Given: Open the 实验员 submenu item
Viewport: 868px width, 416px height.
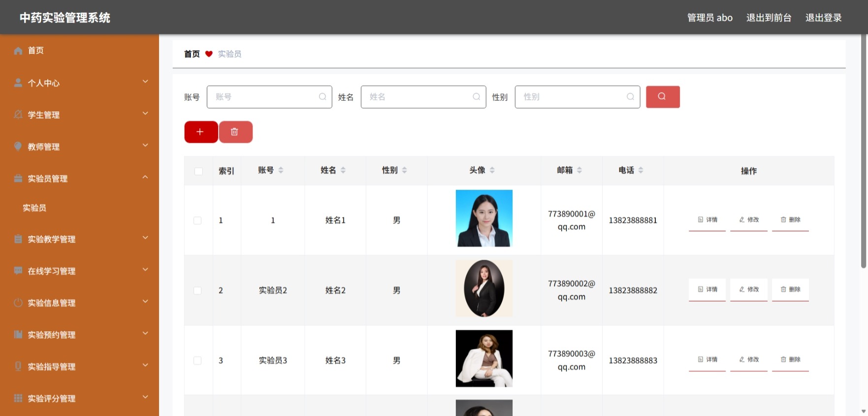Looking at the screenshot, I should tap(34, 208).
